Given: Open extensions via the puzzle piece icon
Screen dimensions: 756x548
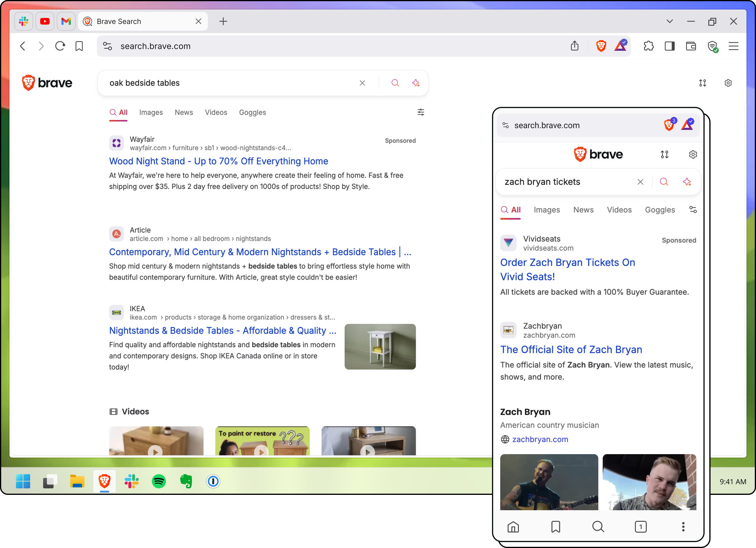Looking at the screenshot, I should click(x=649, y=46).
